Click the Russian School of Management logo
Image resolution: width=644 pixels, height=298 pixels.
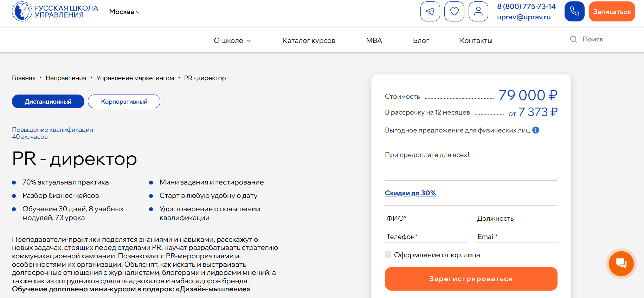pos(55,12)
